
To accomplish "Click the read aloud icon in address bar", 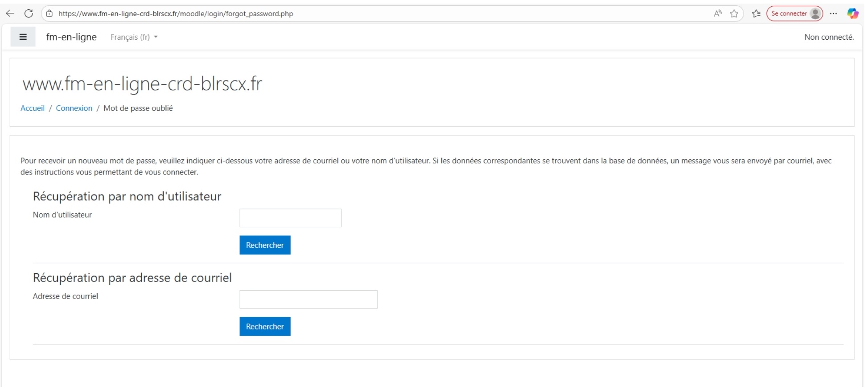I will (717, 13).
